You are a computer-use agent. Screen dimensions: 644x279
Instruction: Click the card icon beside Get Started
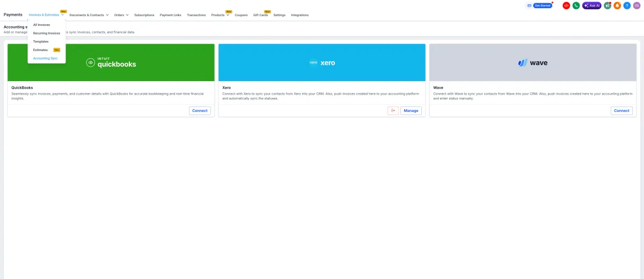pos(529,5)
